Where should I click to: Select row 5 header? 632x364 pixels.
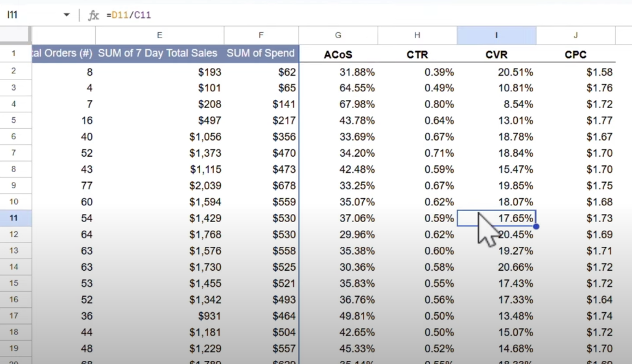tap(14, 120)
